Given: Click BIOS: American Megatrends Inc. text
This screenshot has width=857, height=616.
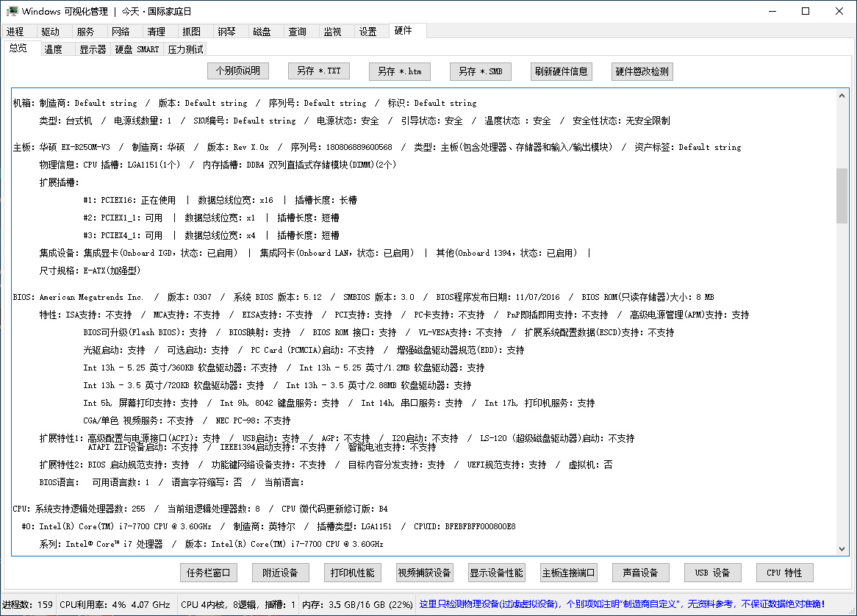Looking at the screenshot, I should pos(78,297).
